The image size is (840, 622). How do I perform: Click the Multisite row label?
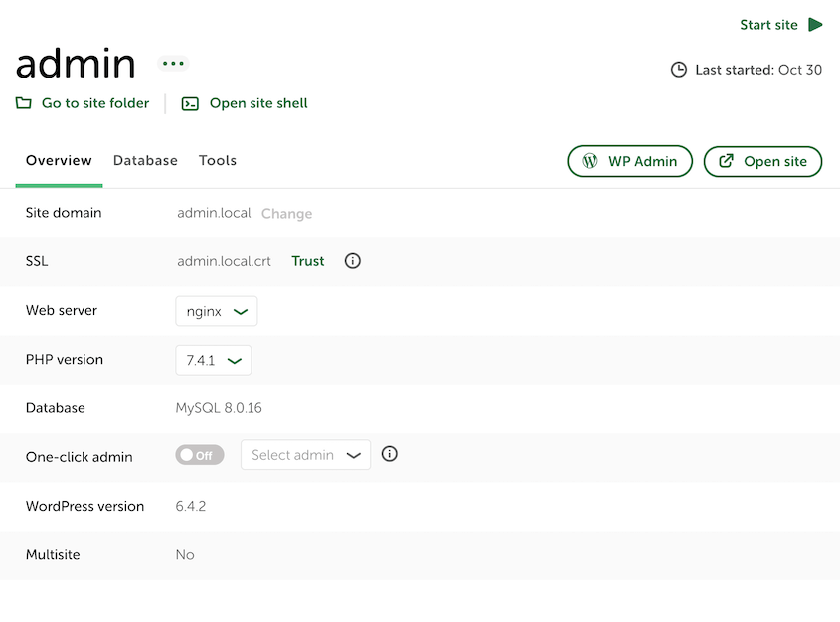tap(53, 555)
